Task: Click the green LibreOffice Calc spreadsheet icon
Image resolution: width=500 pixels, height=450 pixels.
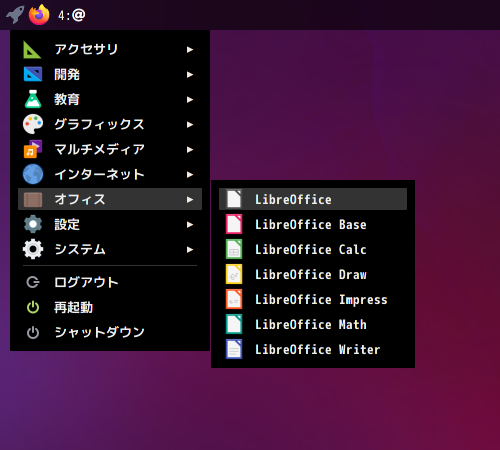Action: point(234,249)
